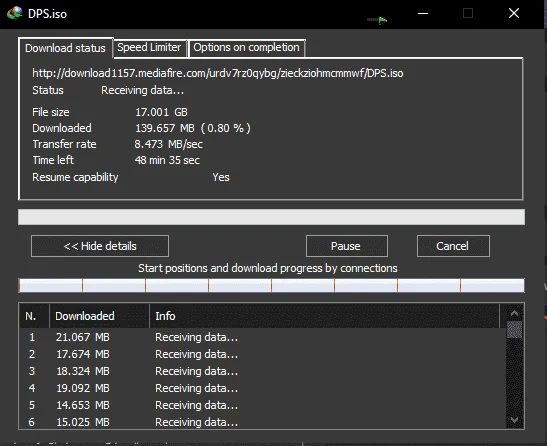Click the Transfer rate value 8.473 MB/sec
The image size is (547, 446).
click(168, 144)
